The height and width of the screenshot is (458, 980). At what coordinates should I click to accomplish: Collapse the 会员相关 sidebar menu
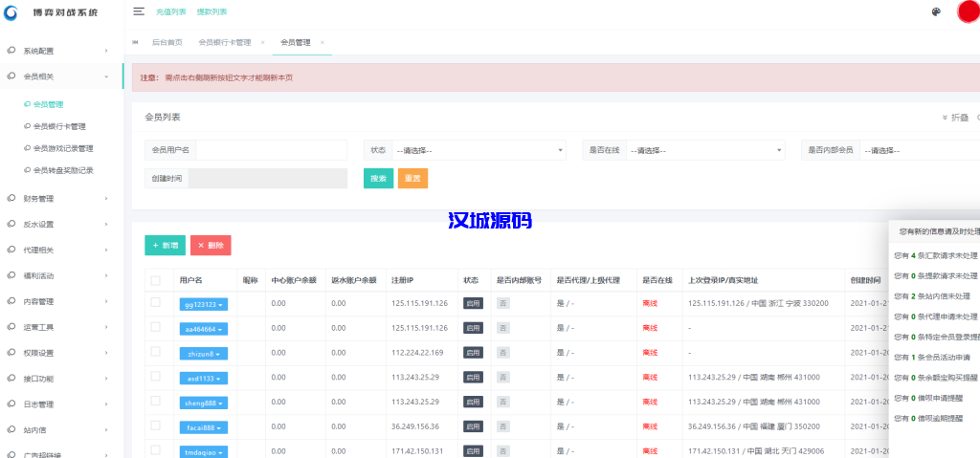[x=62, y=76]
